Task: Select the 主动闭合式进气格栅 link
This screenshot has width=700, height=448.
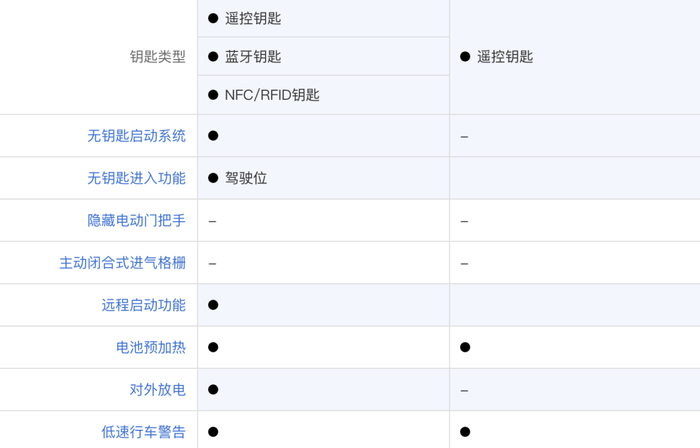Action: point(122,263)
